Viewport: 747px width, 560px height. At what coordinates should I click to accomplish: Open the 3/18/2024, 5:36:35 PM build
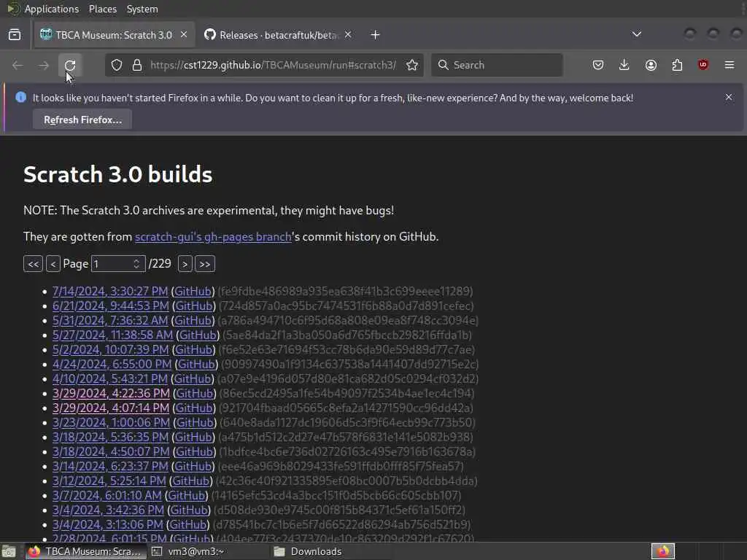[x=111, y=437]
